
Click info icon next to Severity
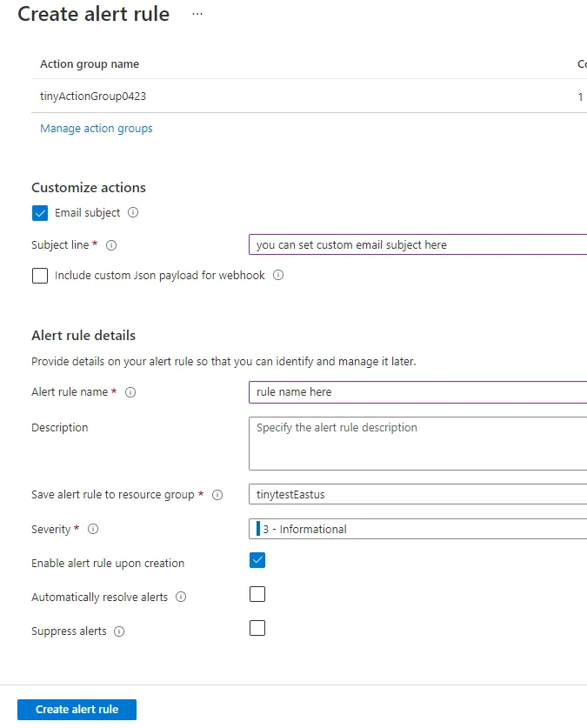point(93,529)
